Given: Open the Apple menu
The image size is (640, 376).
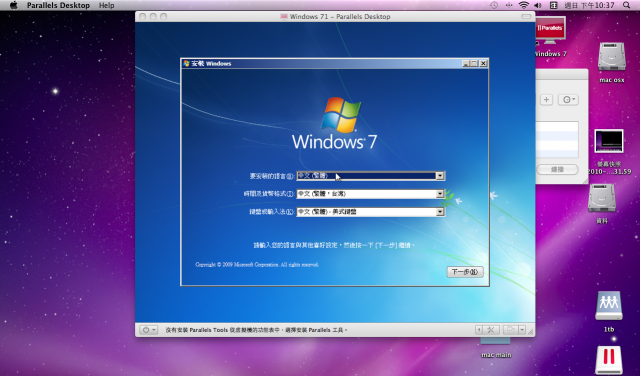Looking at the screenshot, I should click(13, 5).
